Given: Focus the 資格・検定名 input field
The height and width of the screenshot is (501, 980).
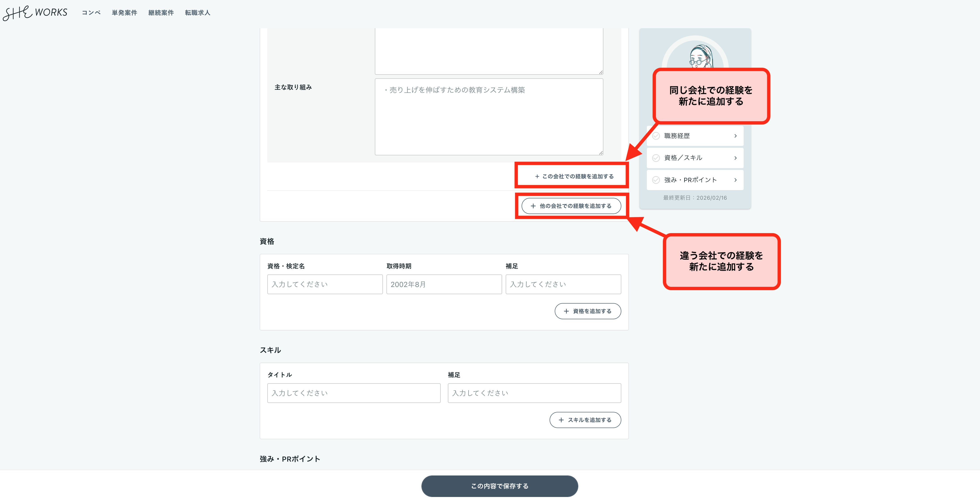Looking at the screenshot, I should pyautogui.click(x=324, y=284).
